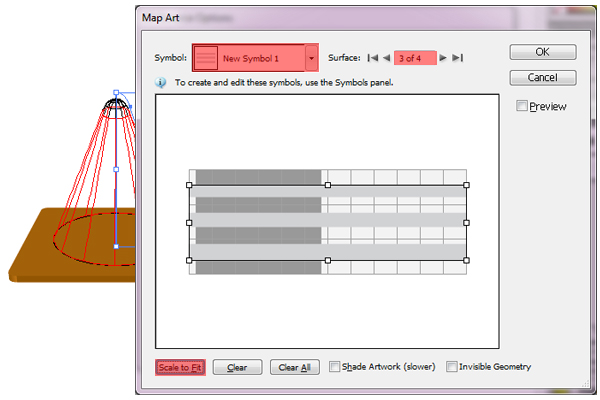This screenshot has width=600, height=400.
Task: Open the Symbol dropdown arrow
Action: point(311,58)
